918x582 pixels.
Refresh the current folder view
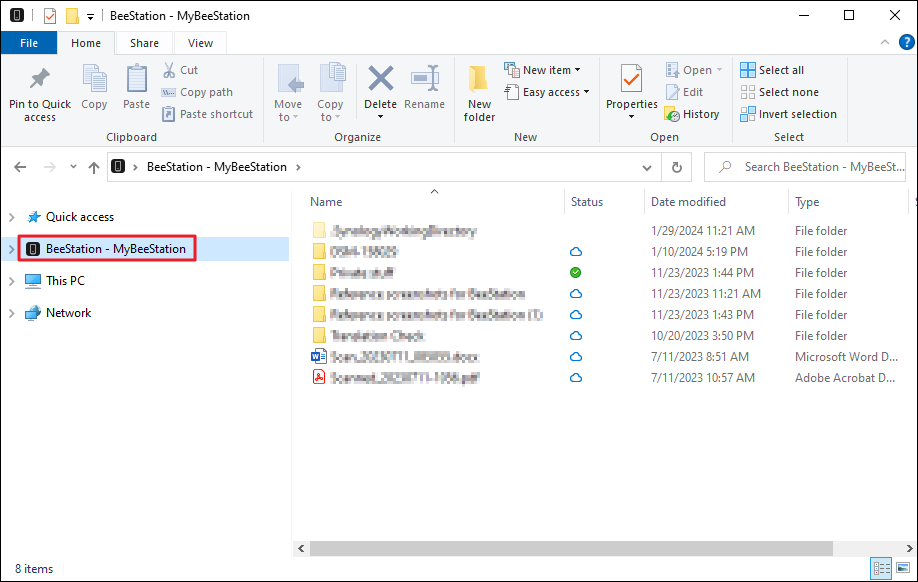pos(677,167)
